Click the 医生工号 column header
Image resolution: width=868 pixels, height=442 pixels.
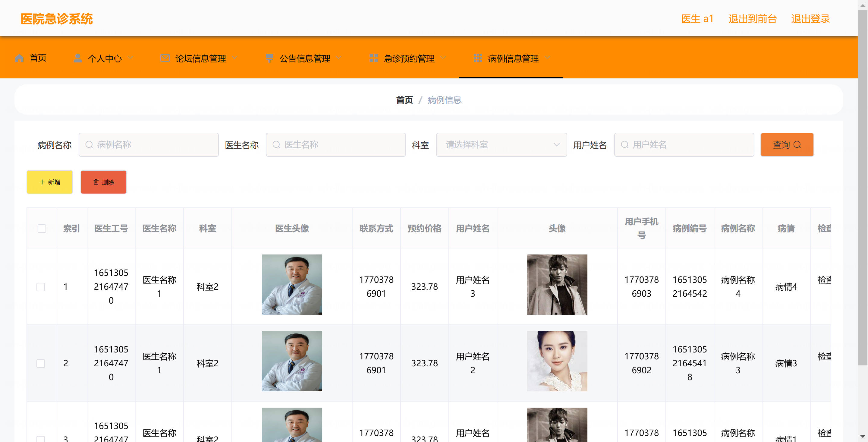111,228
